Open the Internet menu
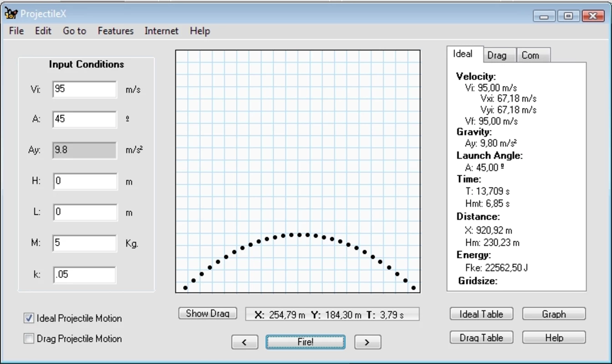Screen dimensions: 612x364 tap(162, 31)
